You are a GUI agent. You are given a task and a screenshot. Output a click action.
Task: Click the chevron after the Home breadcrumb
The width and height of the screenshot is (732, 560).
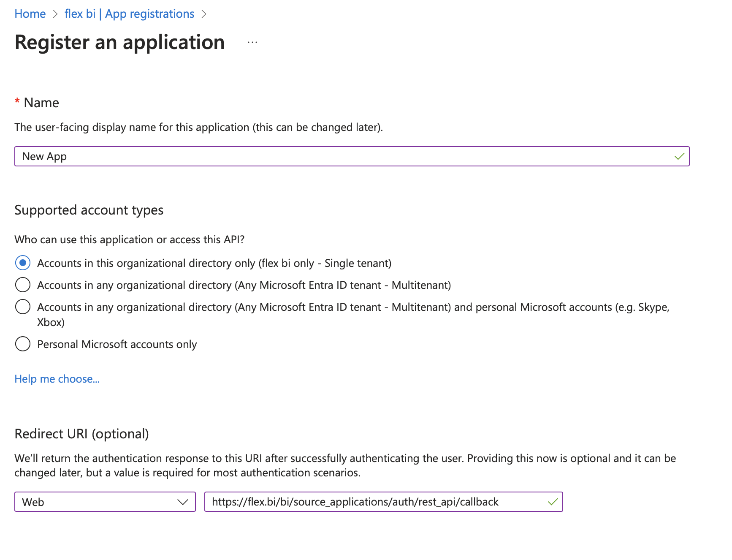(55, 14)
